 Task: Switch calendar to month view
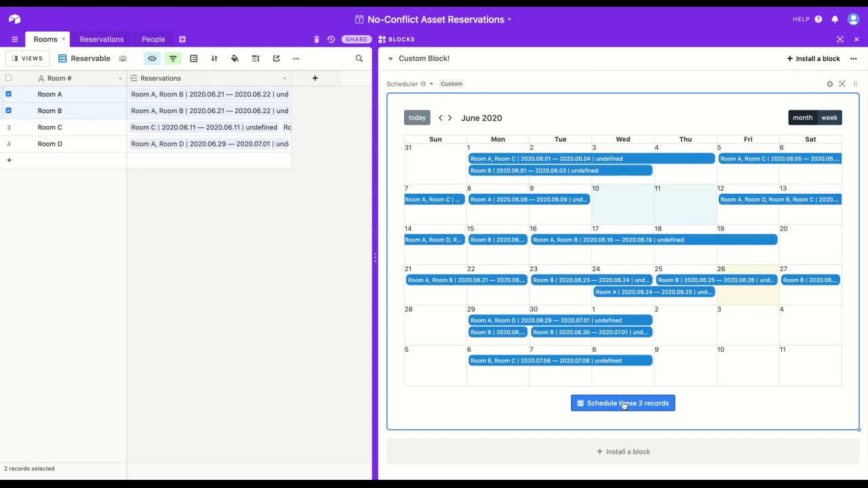(802, 118)
